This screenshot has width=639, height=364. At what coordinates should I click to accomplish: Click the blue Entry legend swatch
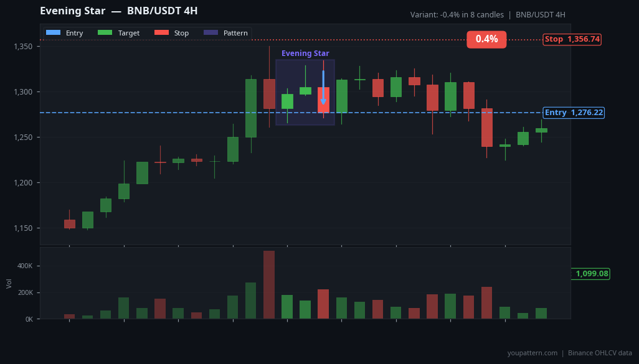pos(53,32)
